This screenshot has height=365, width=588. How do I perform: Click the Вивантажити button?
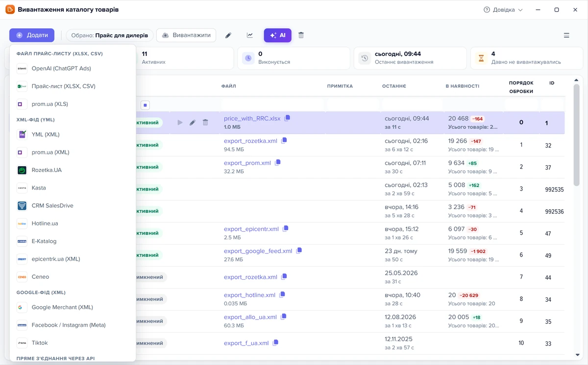186,35
